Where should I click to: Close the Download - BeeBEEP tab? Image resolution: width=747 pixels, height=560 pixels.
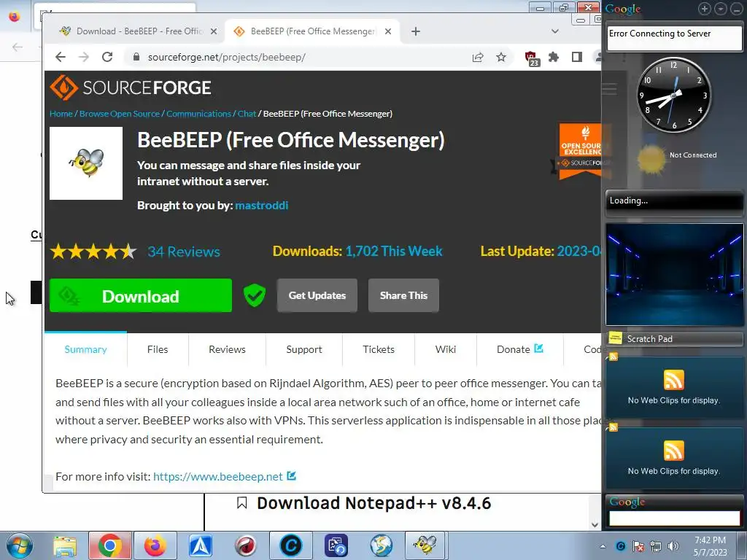pos(214,31)
